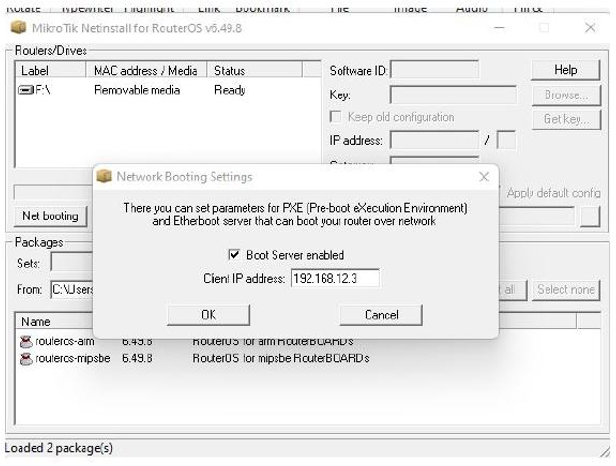Select the routeros-mipsbe package icon
Viewport: 616px width, 466px height.
pos(26,359)
